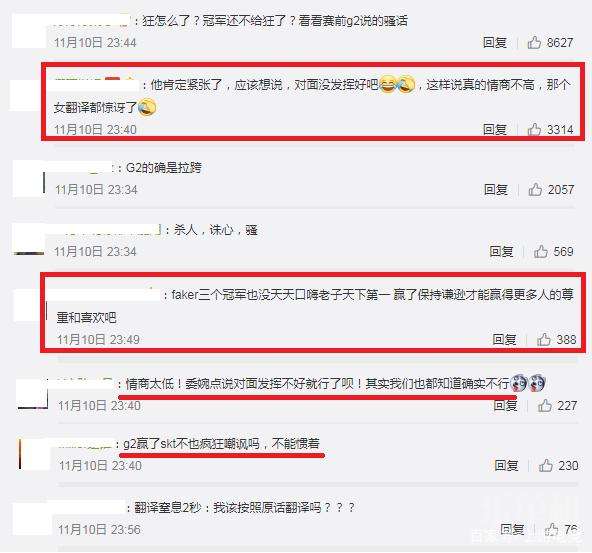Reply to the faker三个冠军 comment
Viewport: 592px width, 553px height.
click(504, 339)
